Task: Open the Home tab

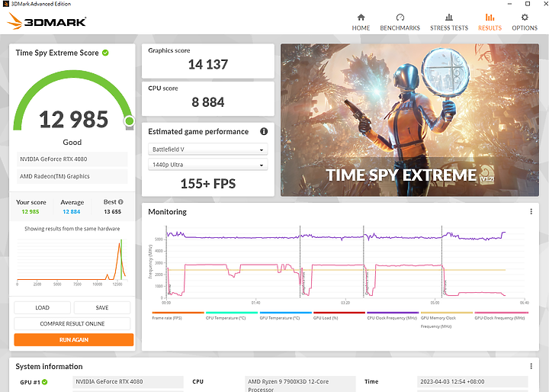Action: tap(361, 22)
